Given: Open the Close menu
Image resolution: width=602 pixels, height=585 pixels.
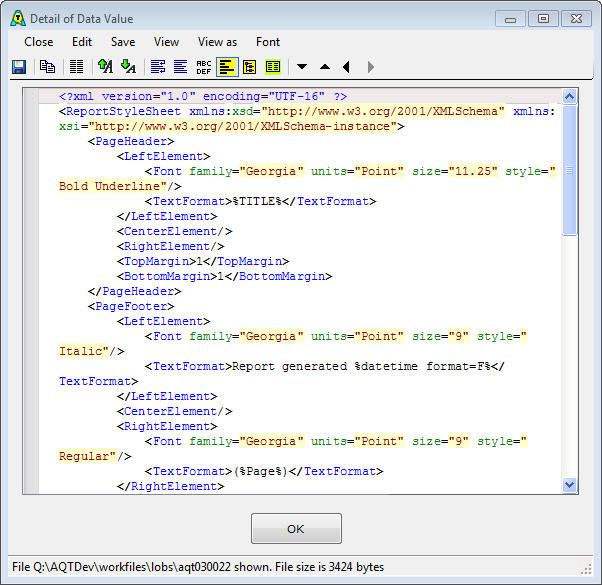Looking at the screenshot, I should pos(39,42).
